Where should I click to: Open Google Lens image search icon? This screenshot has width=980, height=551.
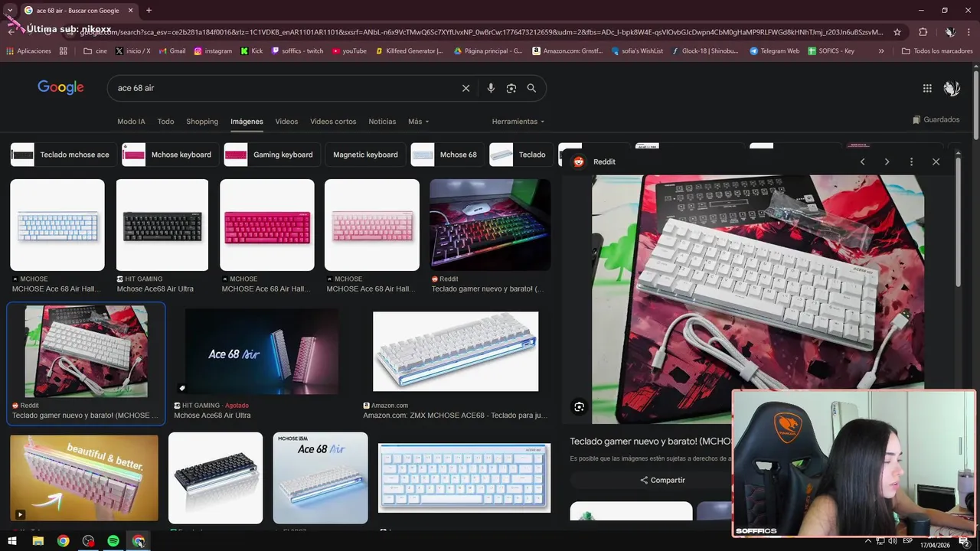click(x=511, y=88)
